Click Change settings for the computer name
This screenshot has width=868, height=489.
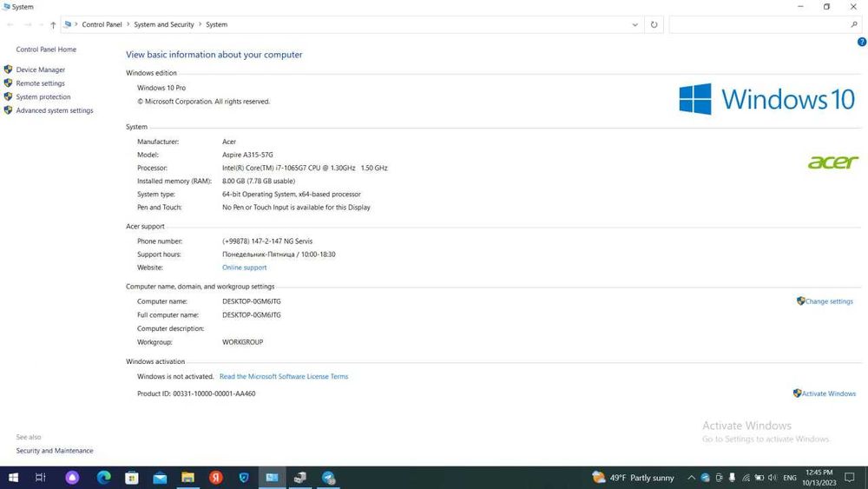(x=829, y=301)
